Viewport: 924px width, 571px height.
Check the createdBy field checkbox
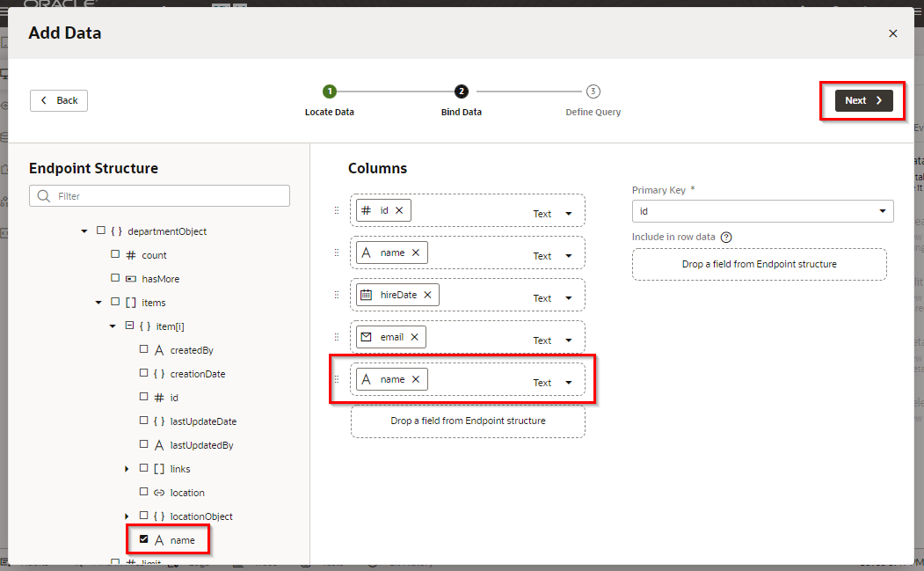click(x=144, y=349)
